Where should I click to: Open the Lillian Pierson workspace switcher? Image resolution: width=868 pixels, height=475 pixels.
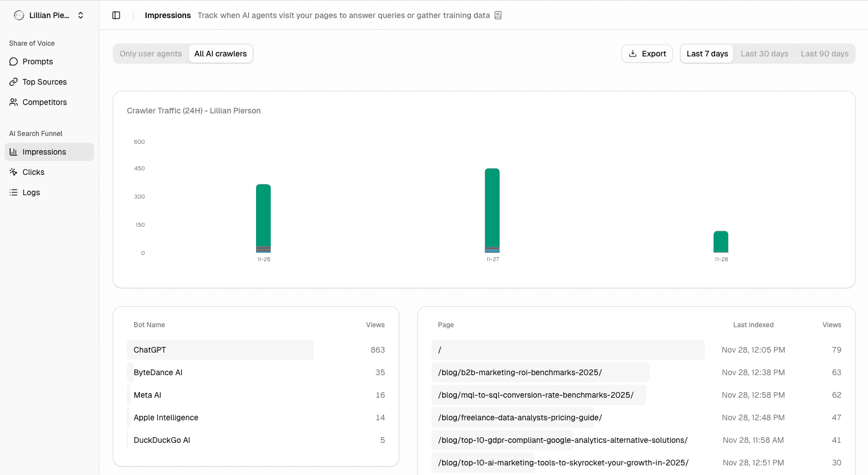tap(50, 15)
